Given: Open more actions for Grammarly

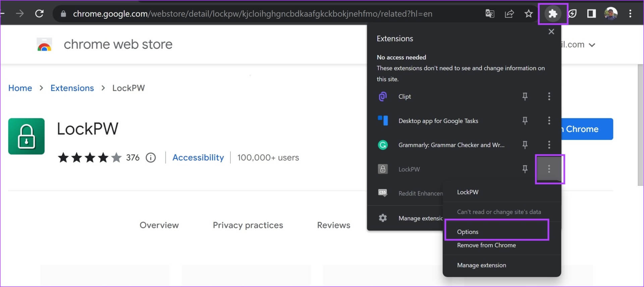Looking at the screenshot, I should (549, 145).
